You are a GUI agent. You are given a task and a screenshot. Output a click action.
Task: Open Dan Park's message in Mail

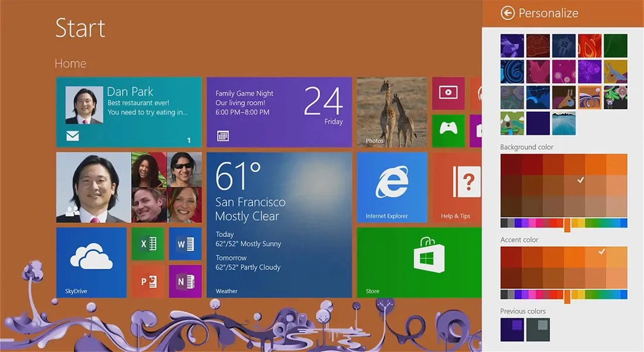(129, 111)
